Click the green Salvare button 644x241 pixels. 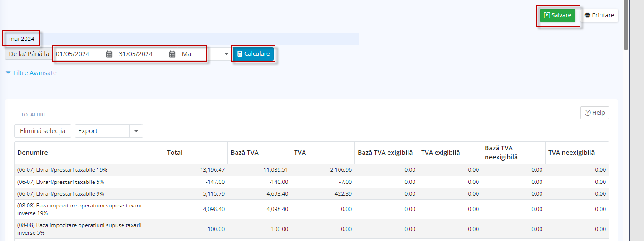557,15
